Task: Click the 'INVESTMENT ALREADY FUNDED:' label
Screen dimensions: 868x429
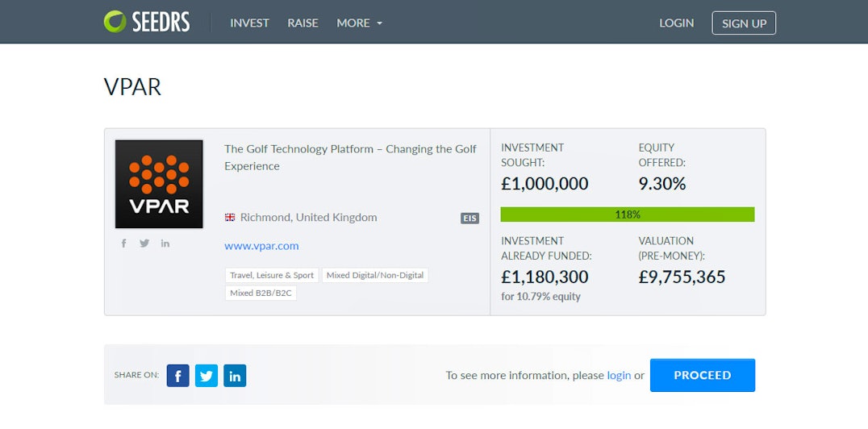Action: (x=546, y=248)
